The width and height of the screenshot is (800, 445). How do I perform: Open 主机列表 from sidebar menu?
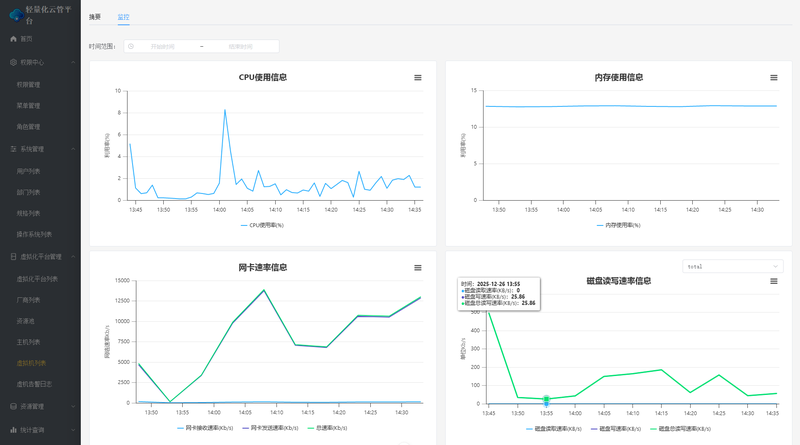[x=29, y=342]
